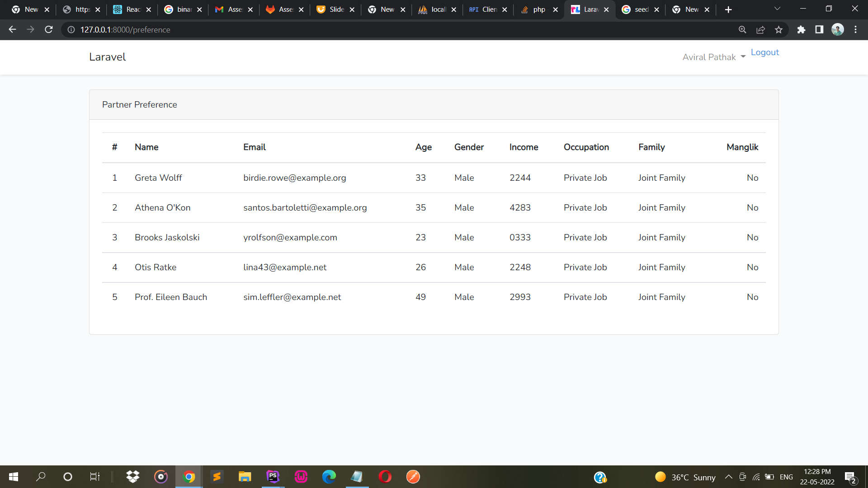Open Photoshop from the taskbar

tap(273, 476)
